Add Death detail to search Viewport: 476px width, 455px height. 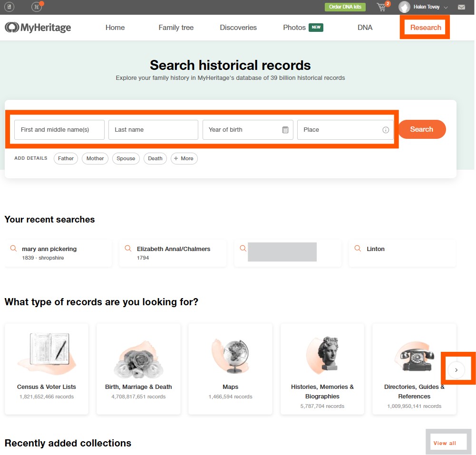click(x=155, y=158)
